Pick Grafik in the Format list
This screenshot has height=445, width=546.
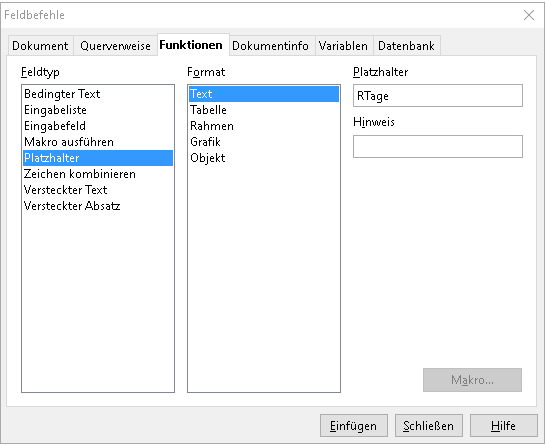pyautogui.click(x=264, y=142)
